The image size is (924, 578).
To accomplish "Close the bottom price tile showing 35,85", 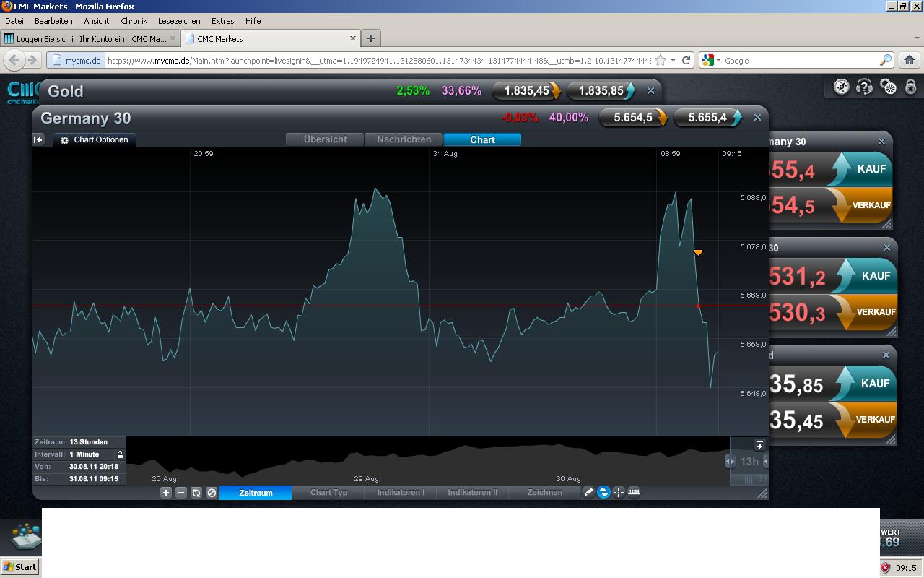I will (886, 355).
